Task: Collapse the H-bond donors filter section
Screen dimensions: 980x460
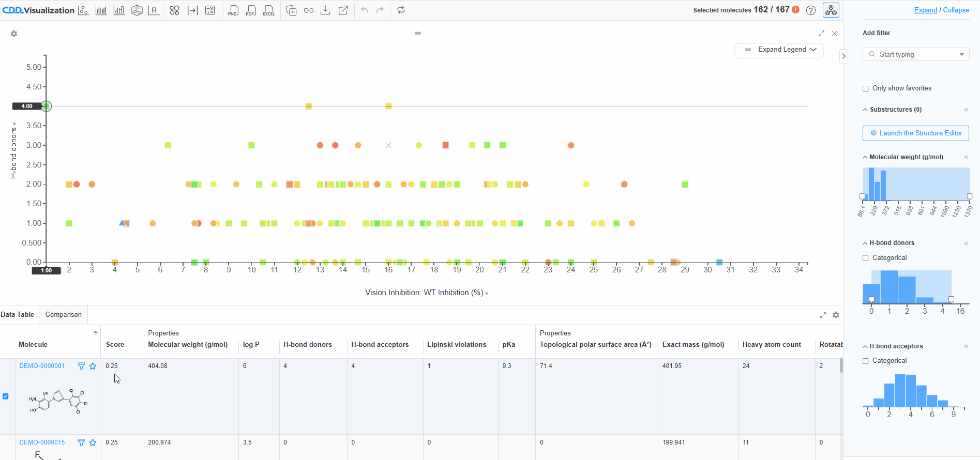Action: (865, 243)
